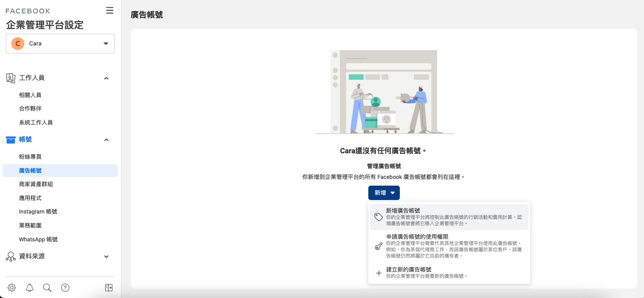Open the help question mark icon

click(65, 288)
